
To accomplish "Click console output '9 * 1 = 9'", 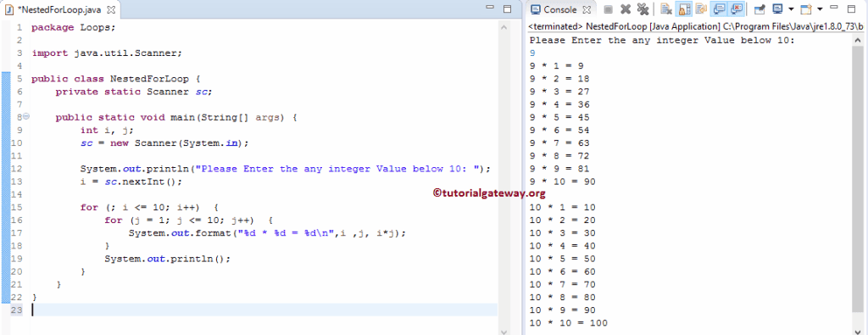I will pyautogui.click(x=557, y=66).
